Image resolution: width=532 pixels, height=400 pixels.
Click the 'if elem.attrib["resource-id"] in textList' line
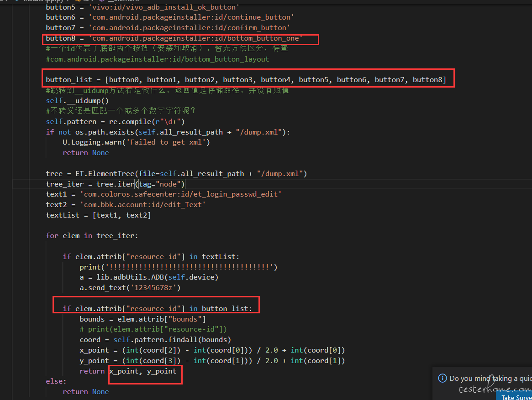click(151, 257)
